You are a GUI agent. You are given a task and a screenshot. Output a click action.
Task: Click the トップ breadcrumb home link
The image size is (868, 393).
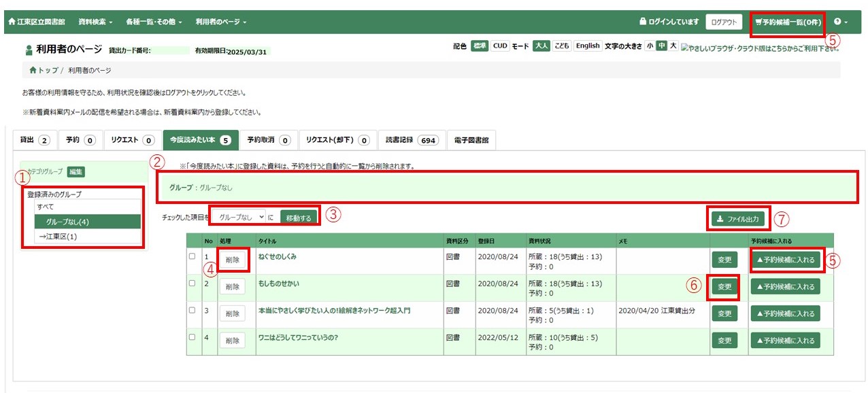pyautogui.click(x=44, y=70)
